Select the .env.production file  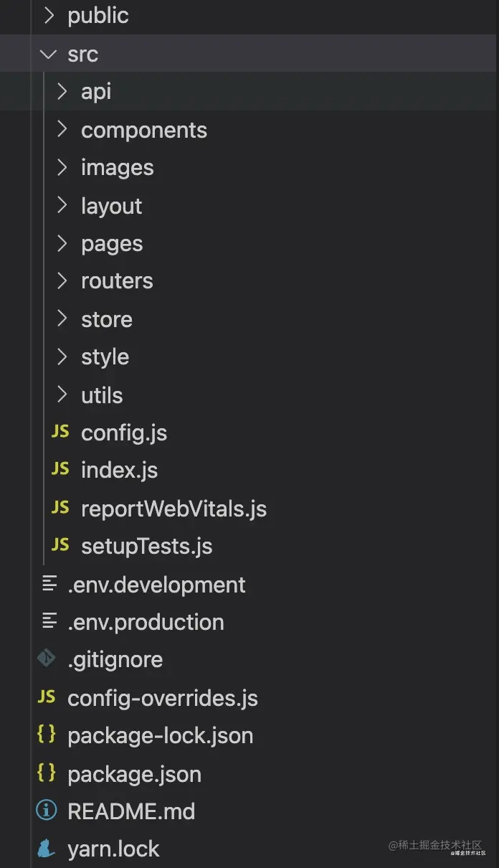[146, 622]
